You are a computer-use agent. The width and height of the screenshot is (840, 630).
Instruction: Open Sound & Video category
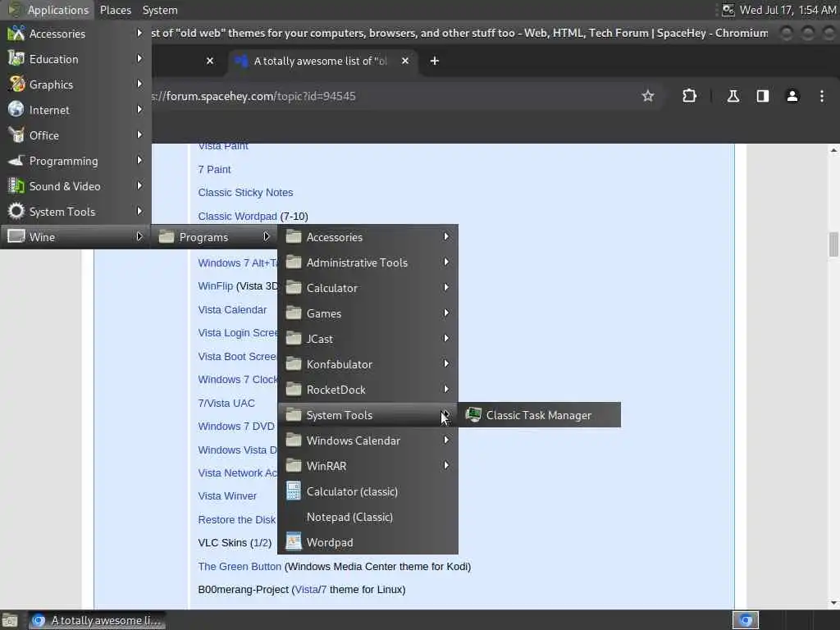(x=75, y=186)
